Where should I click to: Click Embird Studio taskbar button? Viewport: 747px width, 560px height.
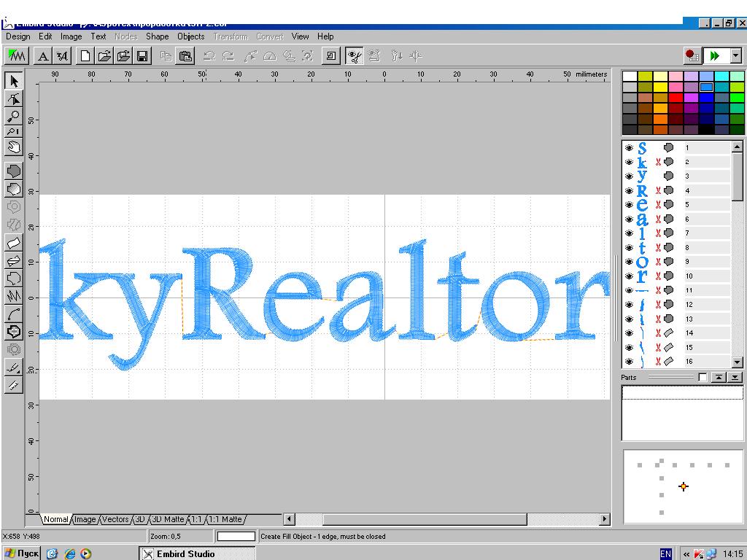(197, 553)
